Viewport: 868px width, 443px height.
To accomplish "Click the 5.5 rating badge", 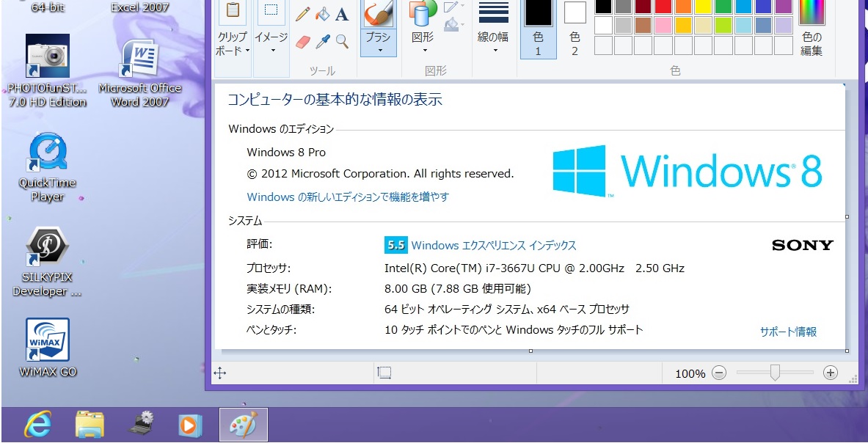I will click(x=395, y=245).
